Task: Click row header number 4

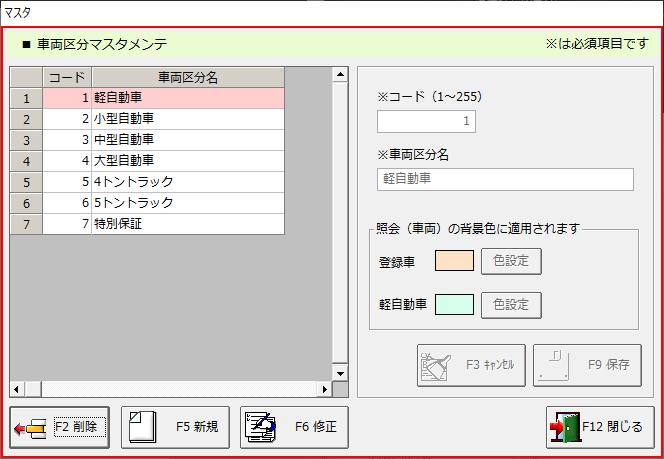Action: coord(26,161)
